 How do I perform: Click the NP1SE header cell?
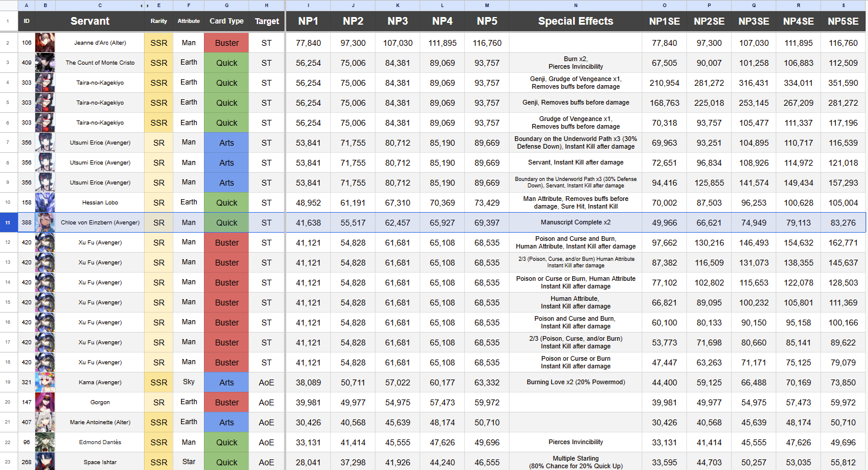coord(664,22)
